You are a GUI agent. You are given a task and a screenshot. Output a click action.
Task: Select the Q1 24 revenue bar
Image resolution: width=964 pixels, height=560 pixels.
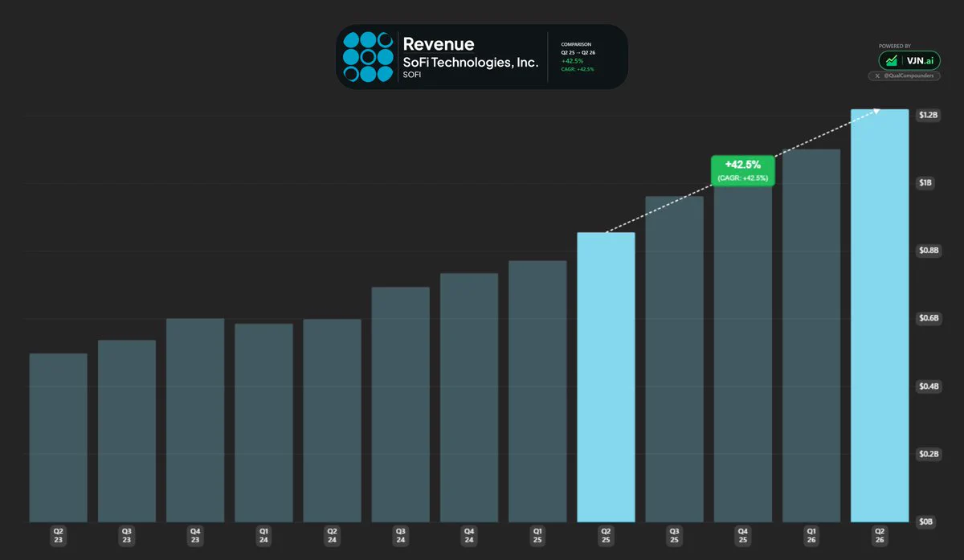pos(263,423)
